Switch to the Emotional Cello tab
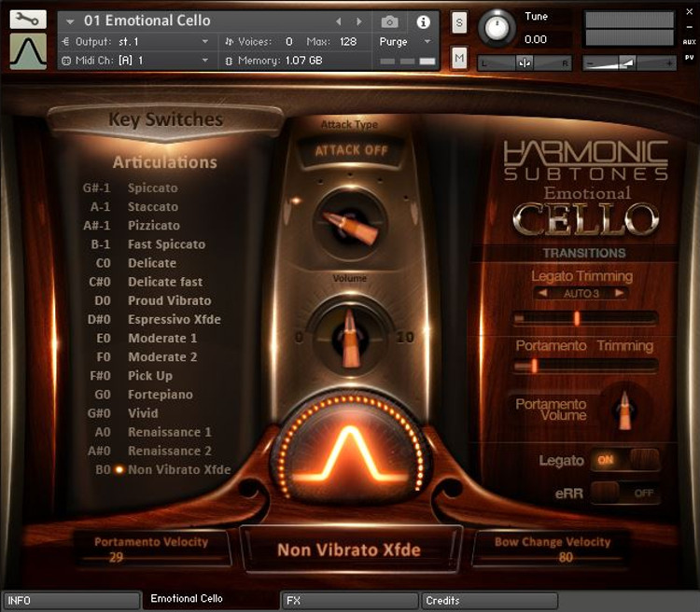Viewport: 700px width, 612px height. [x=211, y=599]
